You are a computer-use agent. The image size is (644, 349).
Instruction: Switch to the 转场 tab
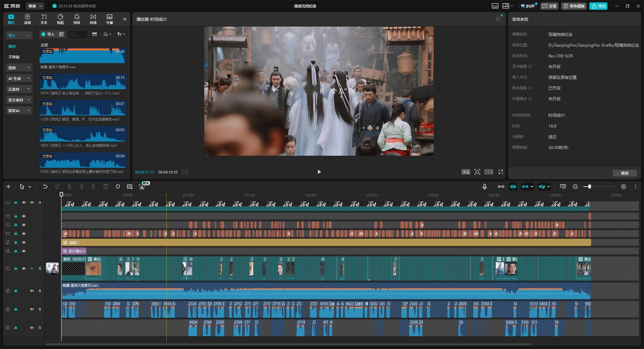tap(93, 19)
